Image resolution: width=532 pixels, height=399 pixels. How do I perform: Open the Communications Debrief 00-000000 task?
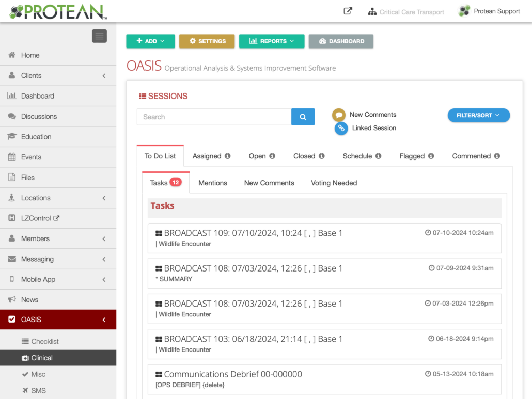233,374
